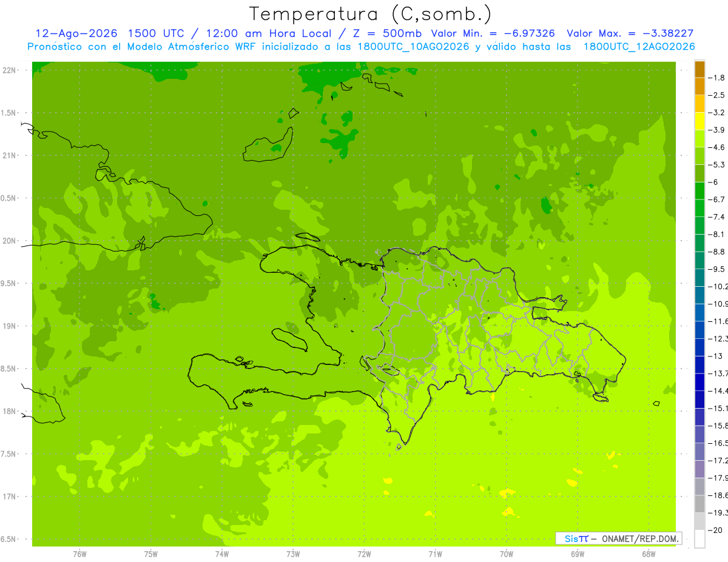728x562 pixels.
Task: Click the '-13' legend value
Action: coord(716,356)
